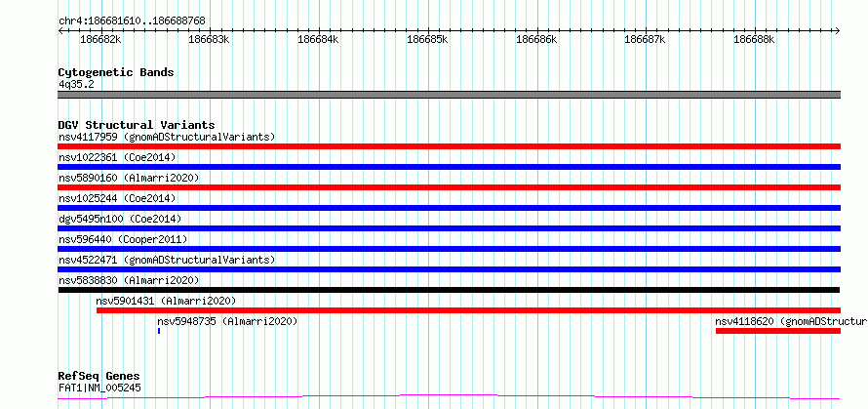Click the right arrow of the ruler

point(838,30)
